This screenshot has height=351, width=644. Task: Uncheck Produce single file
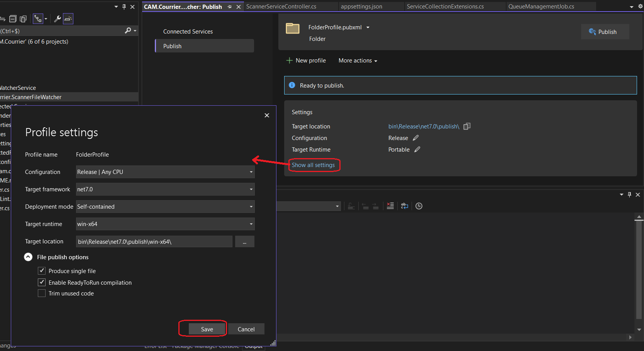42,271
